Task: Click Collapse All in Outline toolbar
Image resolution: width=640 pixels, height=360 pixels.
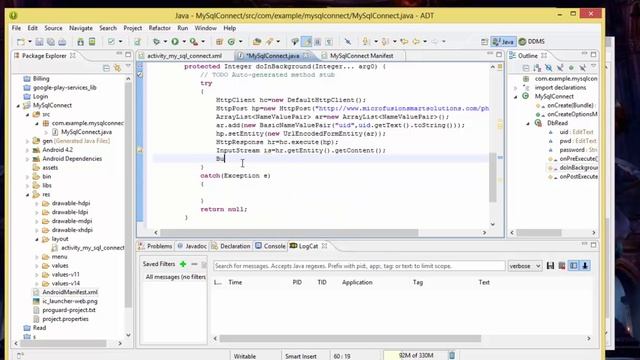Action: click(x=526, y=68)
